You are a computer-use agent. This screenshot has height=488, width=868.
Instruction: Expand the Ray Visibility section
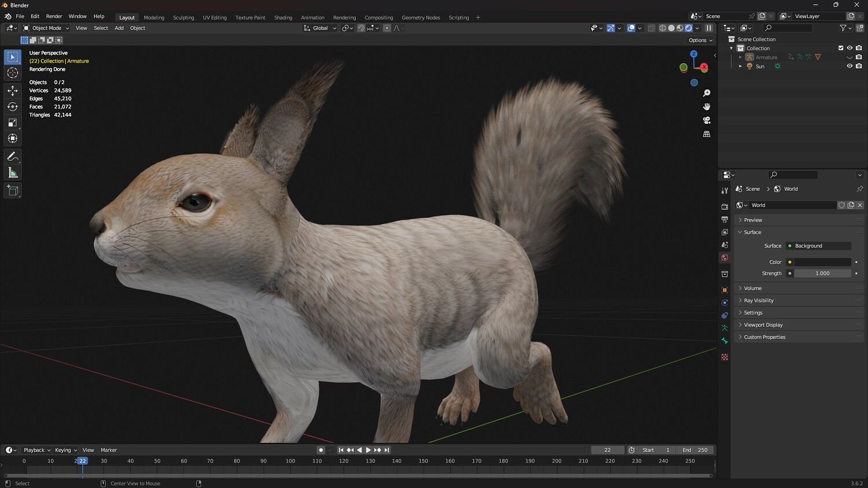(x=758, y=301)
